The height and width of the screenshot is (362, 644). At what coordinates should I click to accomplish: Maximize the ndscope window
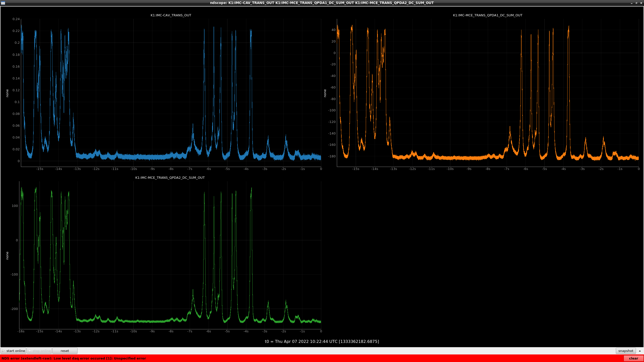636,3
